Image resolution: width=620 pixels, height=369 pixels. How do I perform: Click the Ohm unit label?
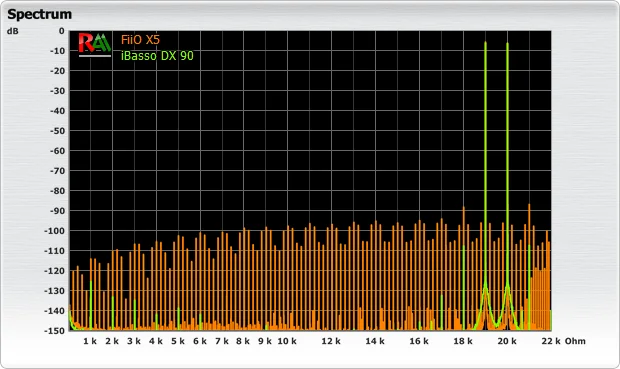coord(575,341)
